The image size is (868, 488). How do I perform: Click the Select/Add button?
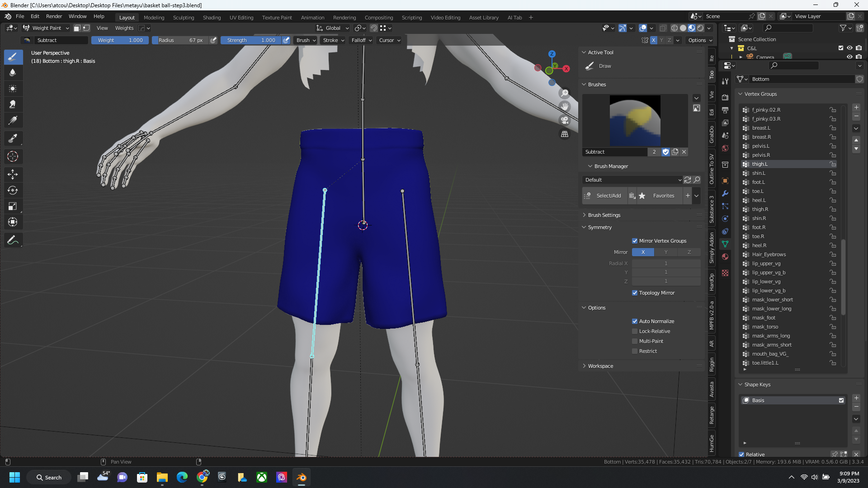604,196
